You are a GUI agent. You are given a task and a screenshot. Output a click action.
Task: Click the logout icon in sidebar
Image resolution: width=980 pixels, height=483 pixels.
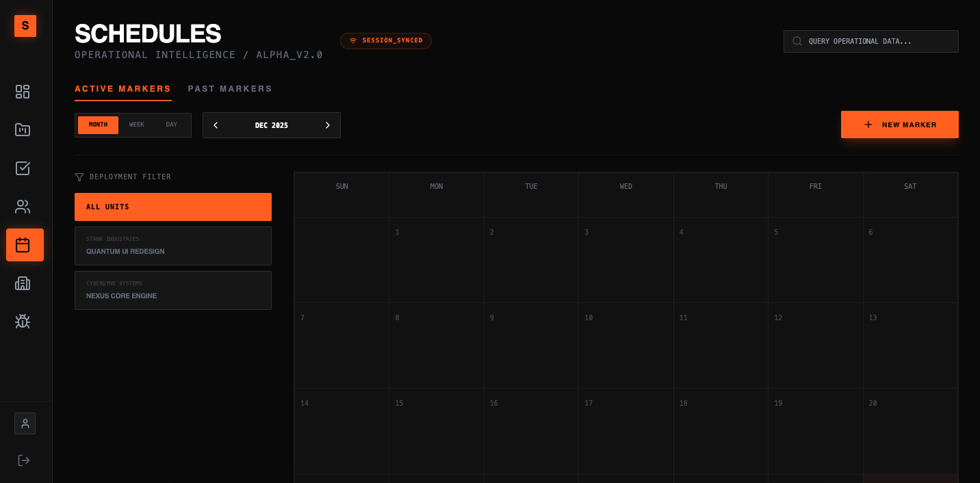(x=24, y=460)
